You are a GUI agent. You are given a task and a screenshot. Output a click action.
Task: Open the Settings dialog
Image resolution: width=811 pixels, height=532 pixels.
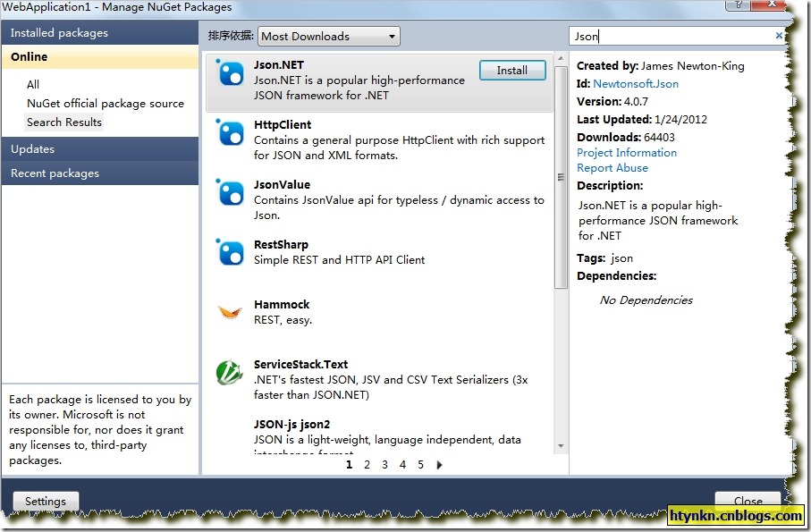click(46, 501)
